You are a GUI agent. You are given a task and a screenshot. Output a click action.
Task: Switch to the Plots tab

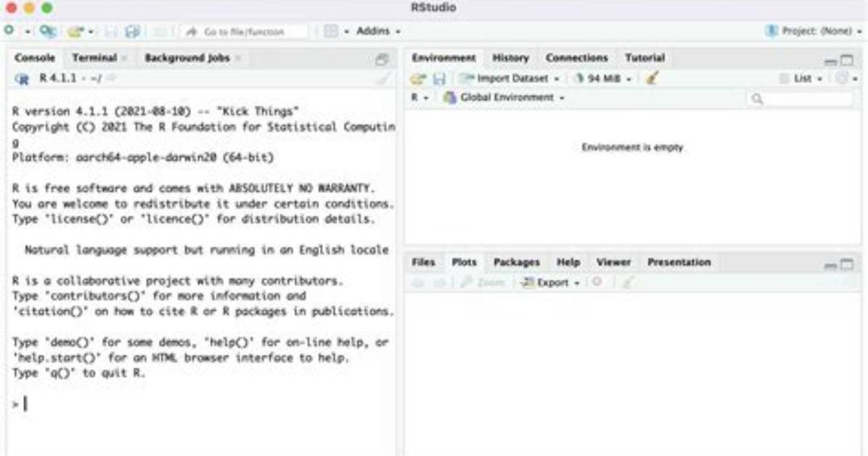464,262
